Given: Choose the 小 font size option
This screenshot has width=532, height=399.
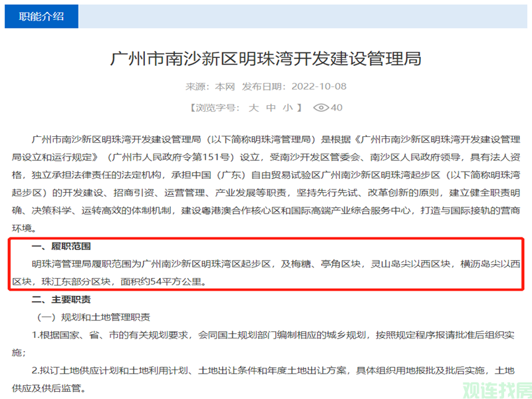Looking at the screenshot, I should 287,108.
